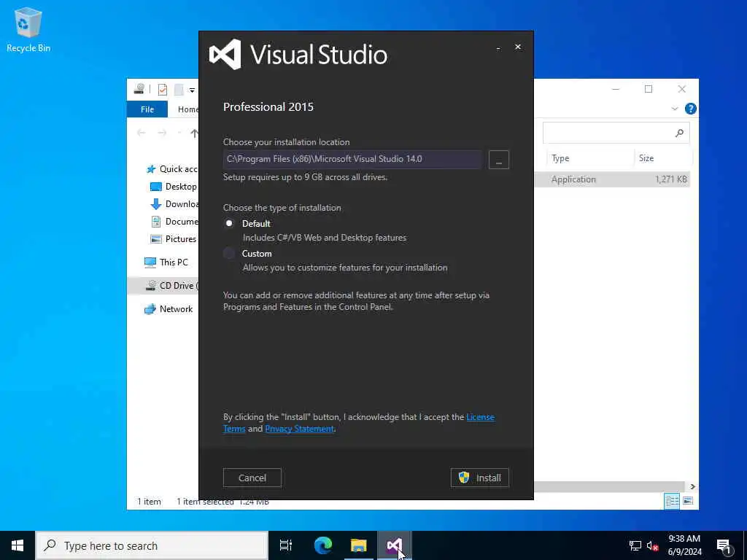Launch Microsoft Edge from the taskbar
This screenshot has width=747, height=560.
pos(322,545)
